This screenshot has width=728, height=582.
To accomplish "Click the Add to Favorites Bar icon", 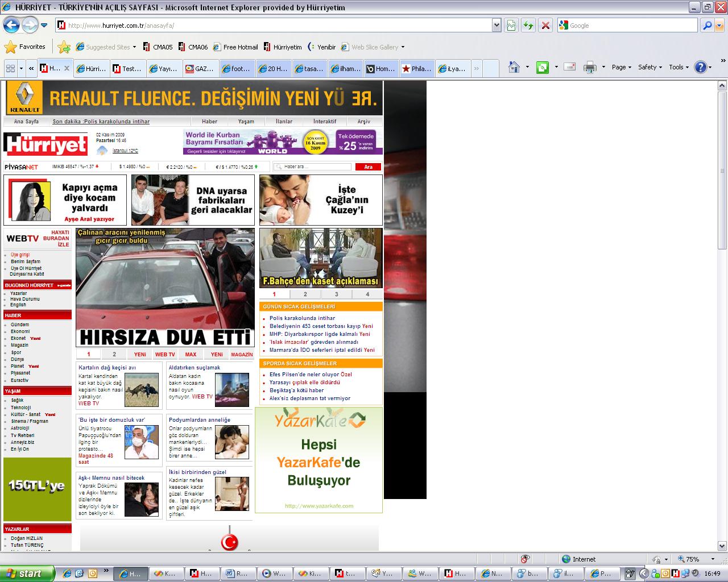I will tap(64, 47).
